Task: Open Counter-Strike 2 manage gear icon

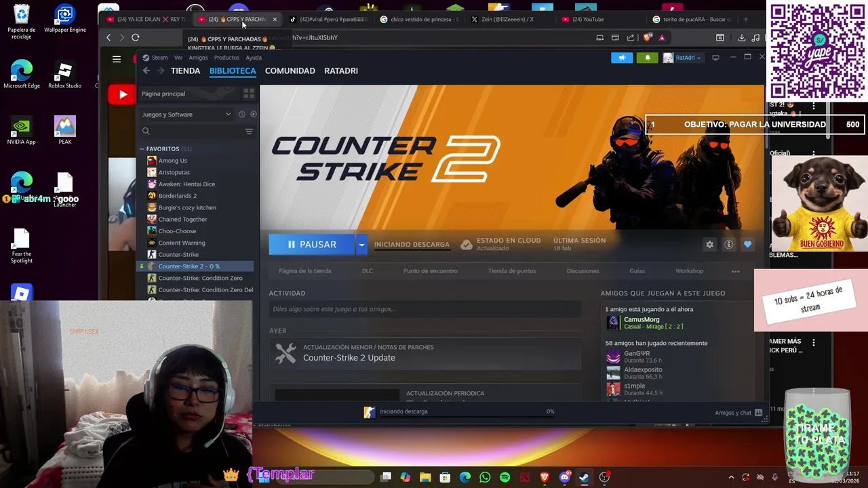Action: [x=709, y=245]
